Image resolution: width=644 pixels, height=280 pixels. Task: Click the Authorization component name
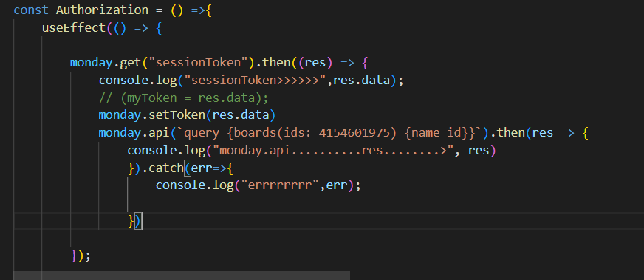(x=102, y=10)
